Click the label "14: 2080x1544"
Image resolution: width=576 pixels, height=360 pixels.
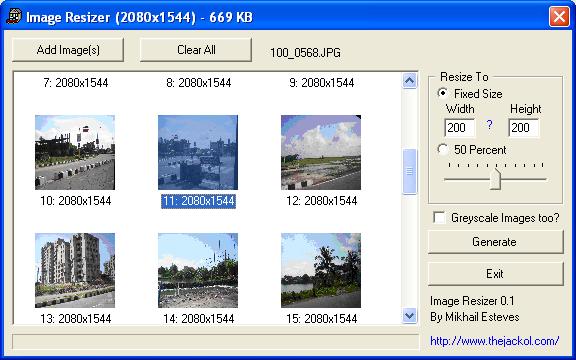pos(198,318)
